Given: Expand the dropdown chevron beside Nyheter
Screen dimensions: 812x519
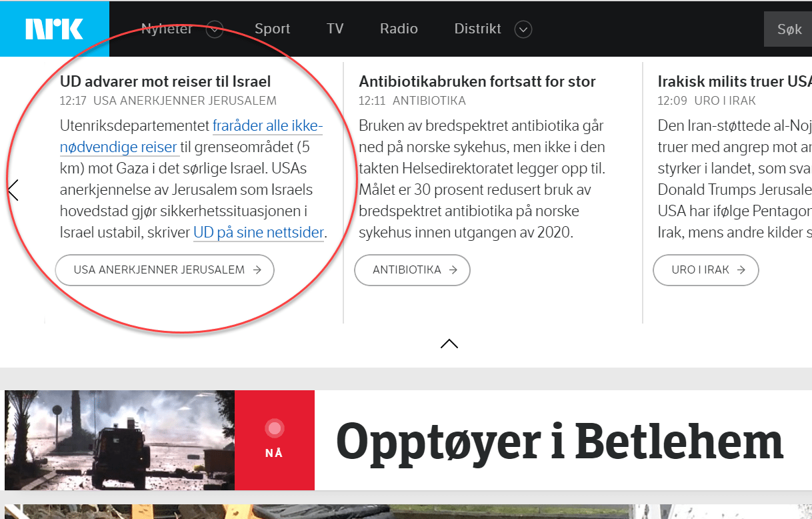Looking at the screenshot, I should tap(215, 29).
